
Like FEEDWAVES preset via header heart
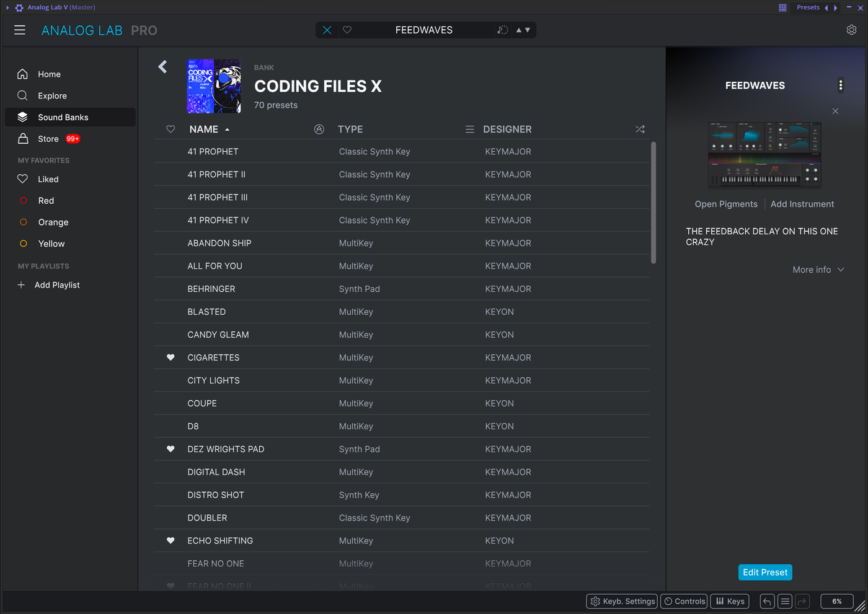coord(347,30)
